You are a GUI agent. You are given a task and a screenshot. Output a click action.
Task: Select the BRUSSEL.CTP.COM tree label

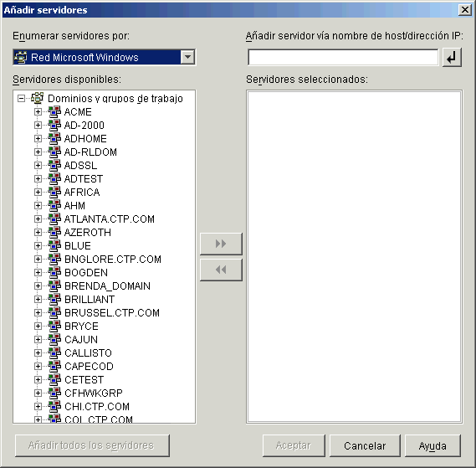pos(112,313)
